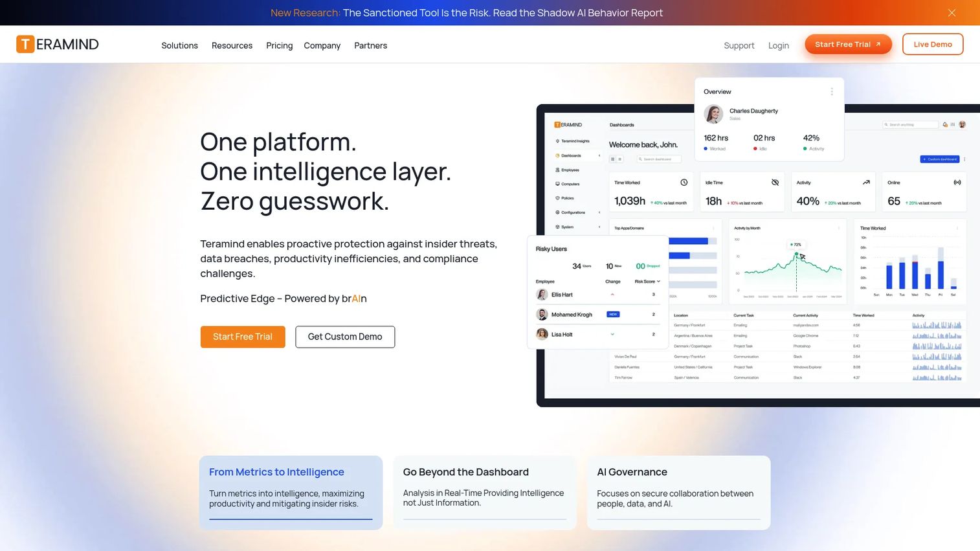
Task: Go to the Pricing page
Action: (279, 45)
